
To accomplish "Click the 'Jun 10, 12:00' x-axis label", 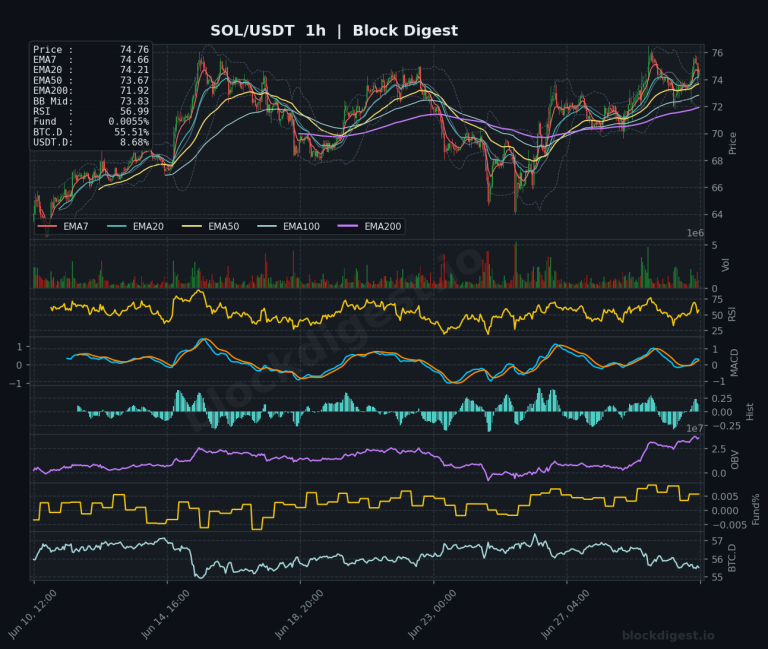I will pyautogui.click(x=32, y=614).
